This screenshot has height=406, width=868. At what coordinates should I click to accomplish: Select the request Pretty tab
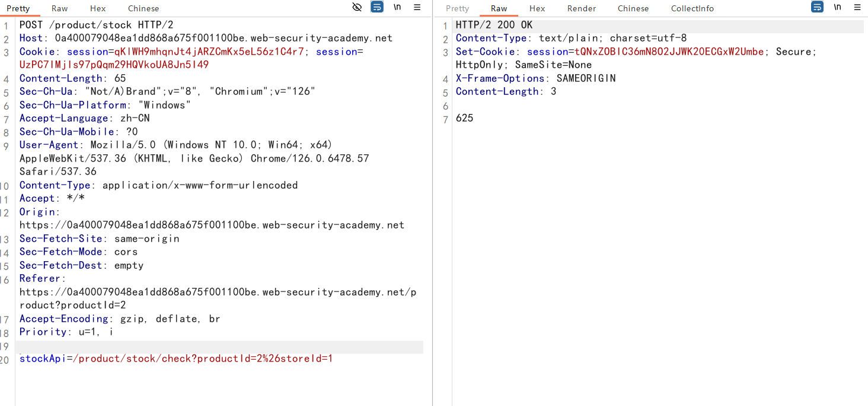18,8
